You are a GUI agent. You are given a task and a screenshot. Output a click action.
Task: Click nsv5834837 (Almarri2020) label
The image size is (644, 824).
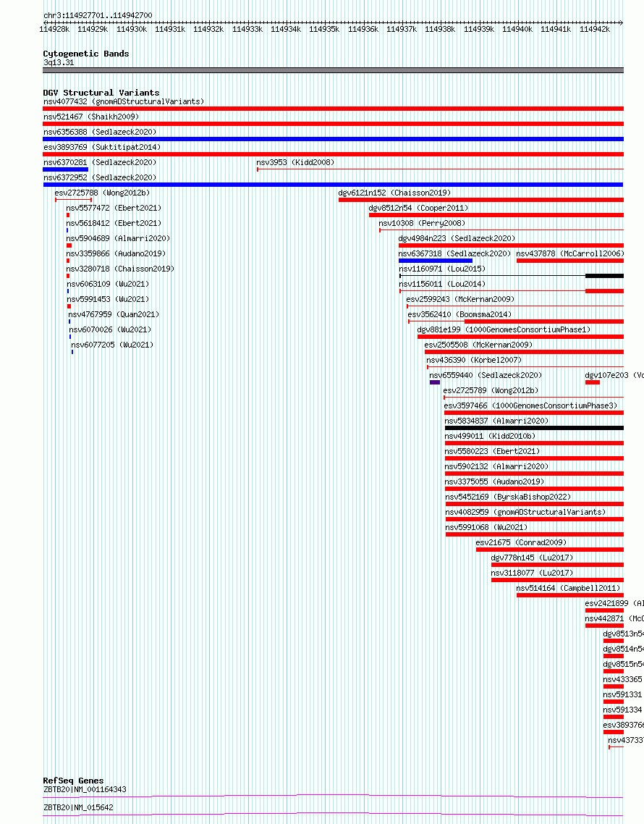point(496,421)
